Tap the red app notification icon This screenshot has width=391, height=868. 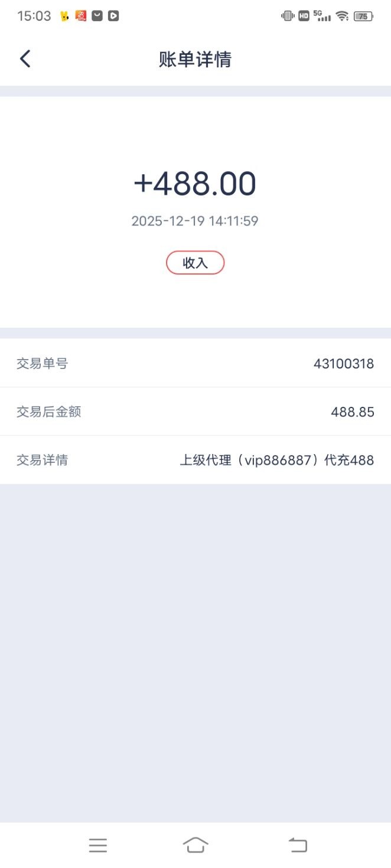tap(81, 16)
